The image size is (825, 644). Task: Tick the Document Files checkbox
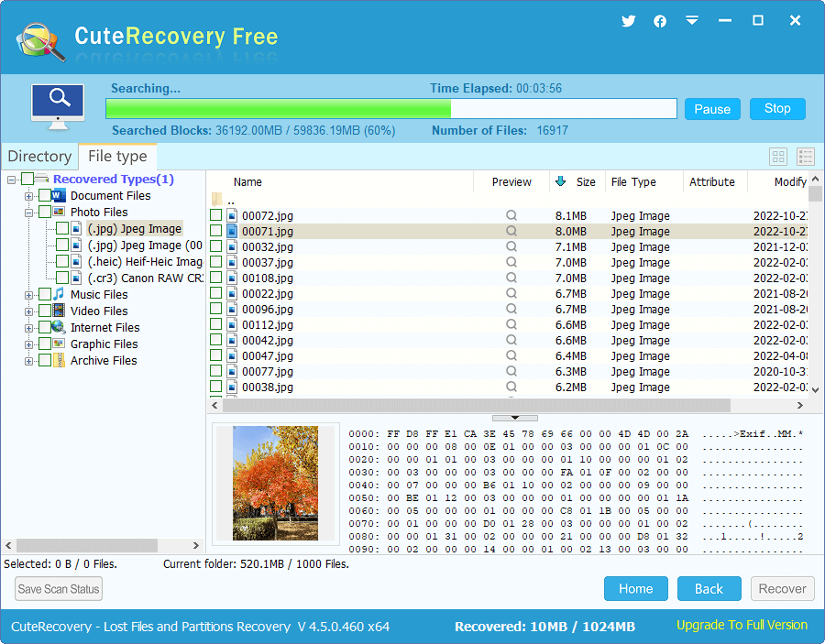coord(45,195)
